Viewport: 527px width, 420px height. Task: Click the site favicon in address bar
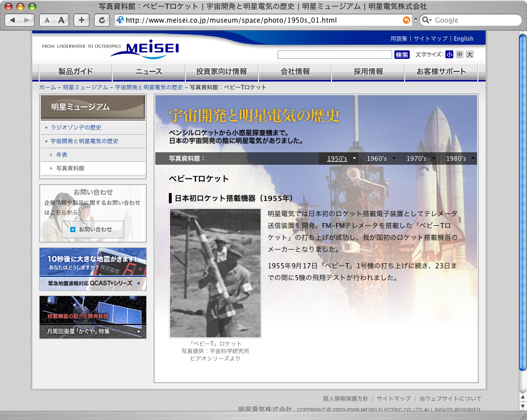[120, 20]
